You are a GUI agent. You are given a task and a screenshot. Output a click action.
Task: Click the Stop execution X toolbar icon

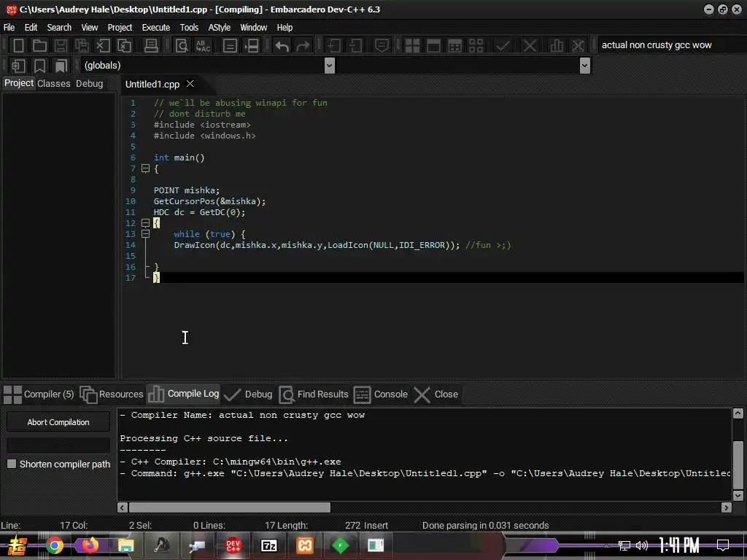tap(530, 46)
